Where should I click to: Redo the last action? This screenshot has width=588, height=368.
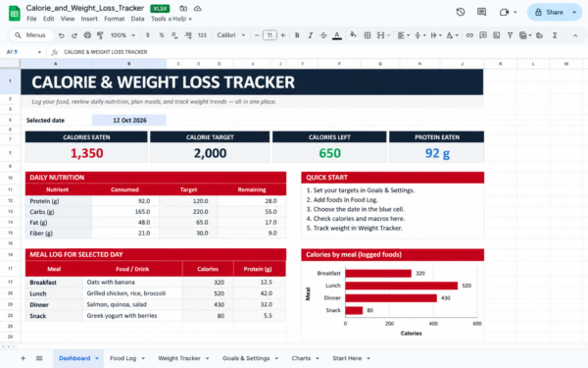point(74,35)
